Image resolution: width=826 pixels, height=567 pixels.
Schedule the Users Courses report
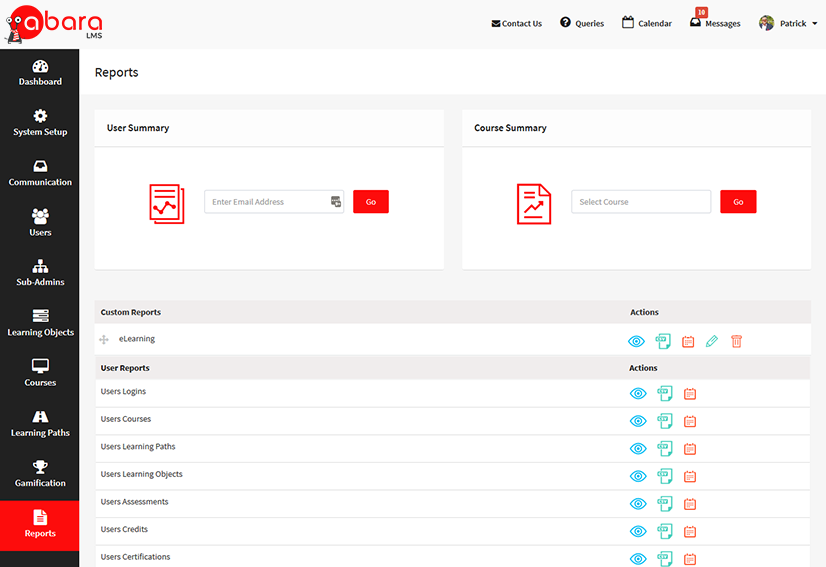pyautogui.click(x=690, y=421)
